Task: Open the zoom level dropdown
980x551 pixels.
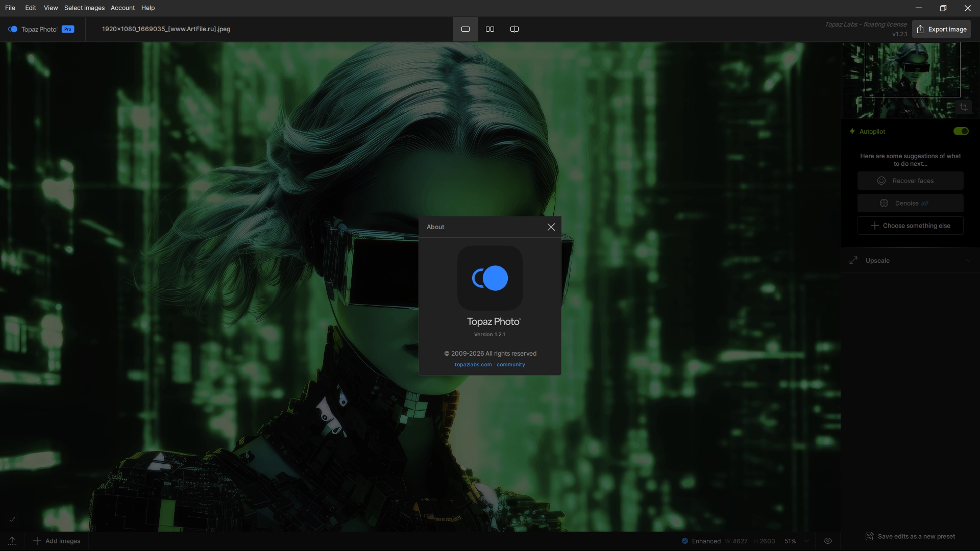Action: 806,541
